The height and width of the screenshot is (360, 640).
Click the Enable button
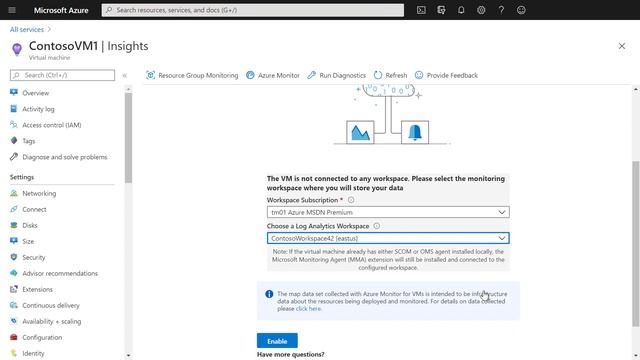point(277,341)
